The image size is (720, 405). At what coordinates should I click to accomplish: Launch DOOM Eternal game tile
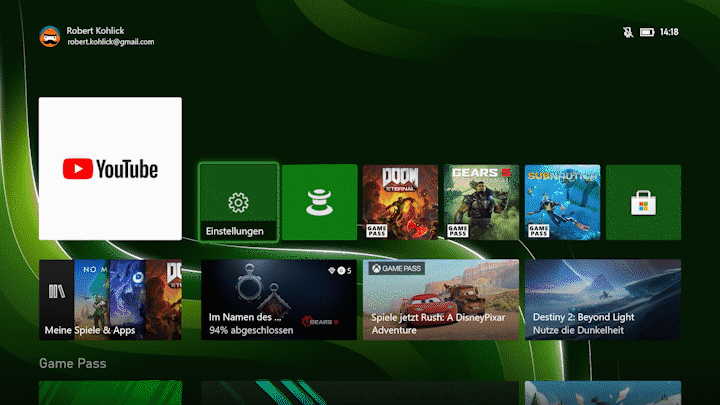tap(400, 202)
